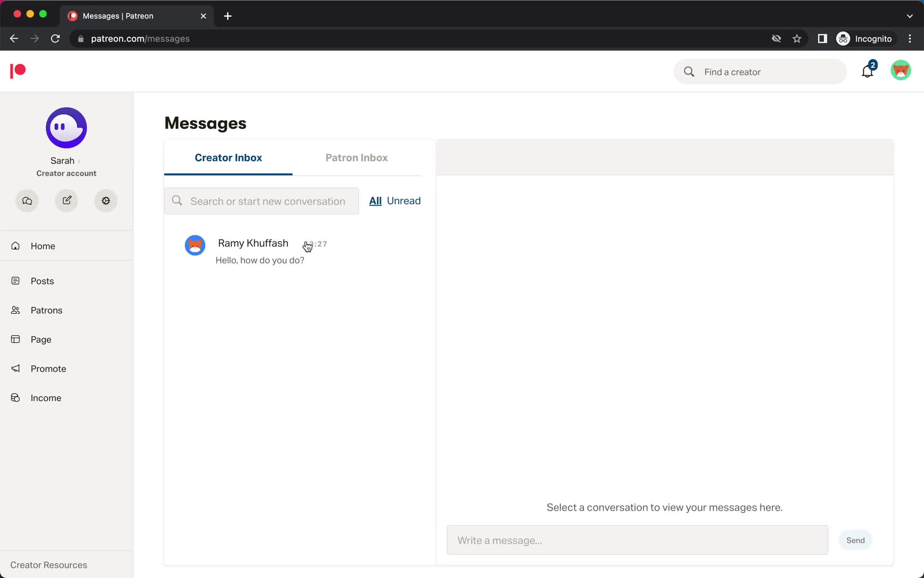Switch to Creator Inbox tab
The width and height of the screenshot is (924, 578).
pos(228,158)
